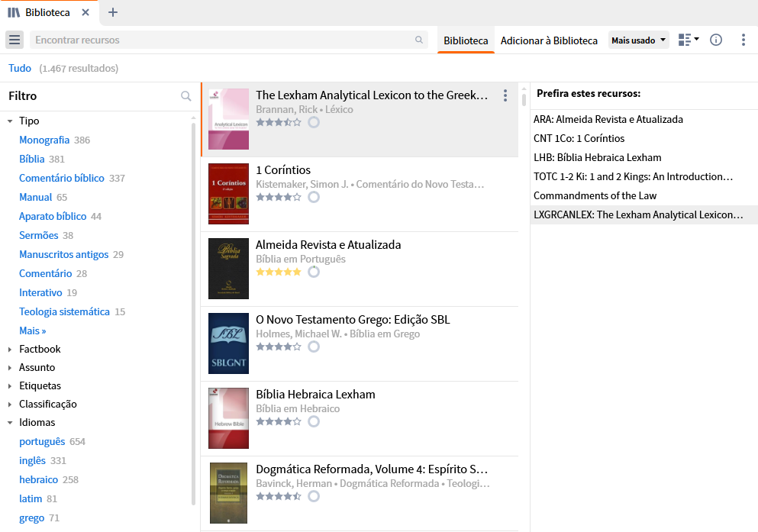Open The Lexham Analytical Lexicon cover thumbnail

click(x=229, y=119)
